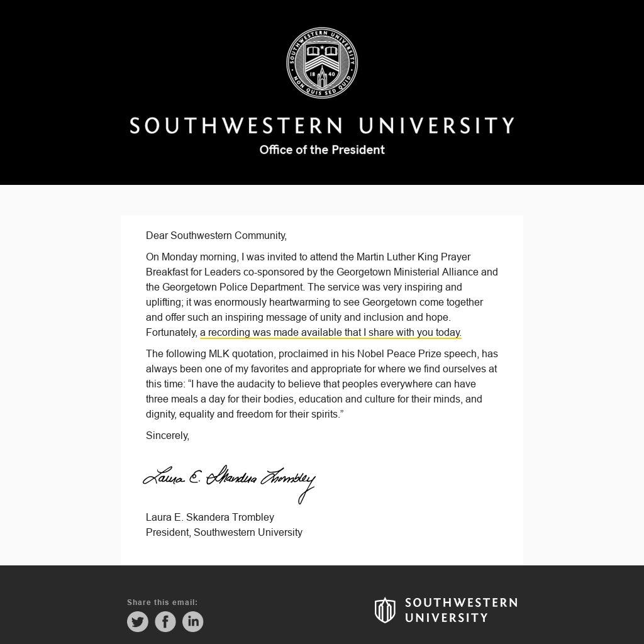
Task: Open the underlined recording link
Action: 331,332
